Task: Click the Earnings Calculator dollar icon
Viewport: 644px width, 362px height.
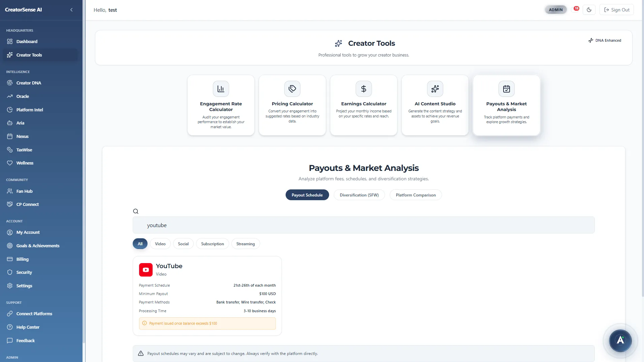Action: (363, 88)
